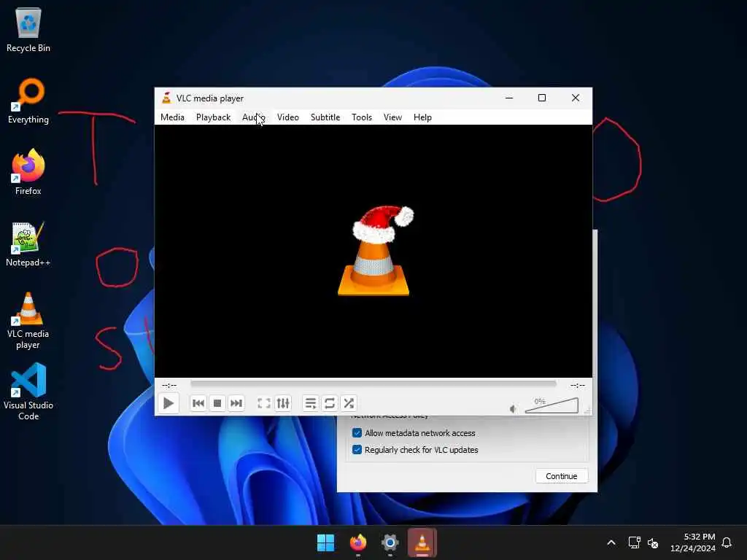
Task: Click Continue in the privacy dialog
Action: [561, 476]
